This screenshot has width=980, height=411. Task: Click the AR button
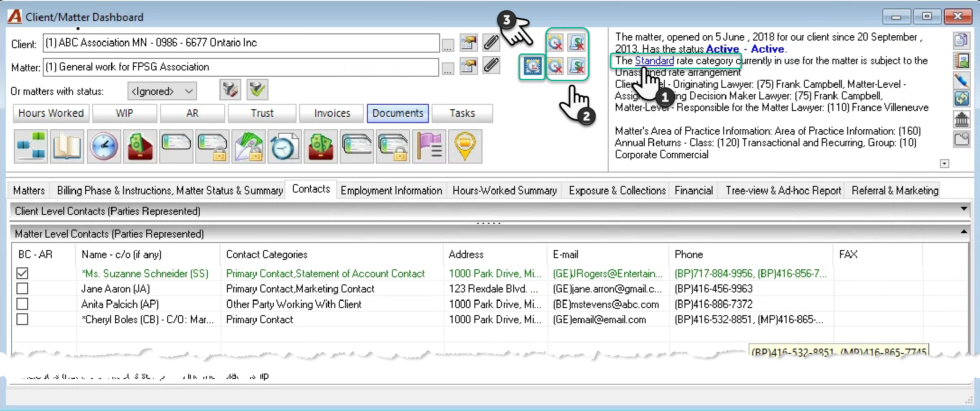tap(193, 113)
